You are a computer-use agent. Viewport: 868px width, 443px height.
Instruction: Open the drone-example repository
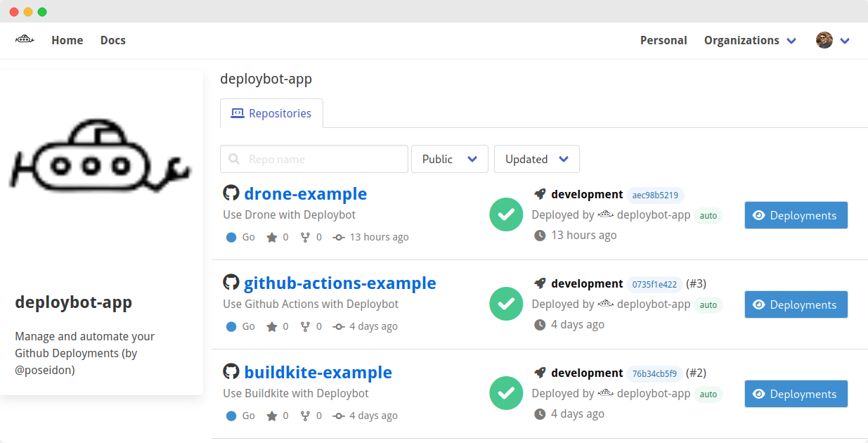306,193
